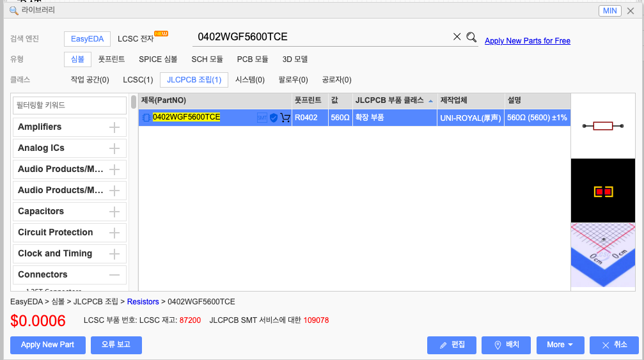Image resolution: width=644 pixels, height=360 pixels.
Task: Sort by the 설명 column header
Action: click(537, 100)
